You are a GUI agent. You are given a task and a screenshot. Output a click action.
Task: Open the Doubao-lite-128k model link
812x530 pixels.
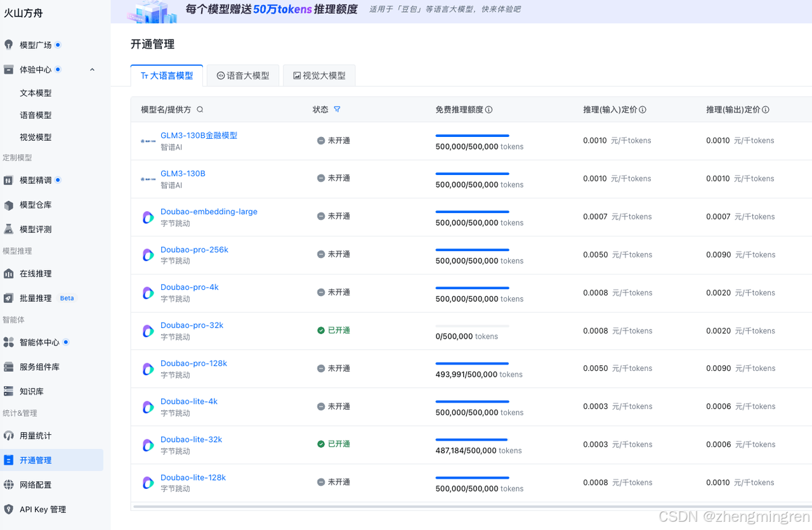193,477
